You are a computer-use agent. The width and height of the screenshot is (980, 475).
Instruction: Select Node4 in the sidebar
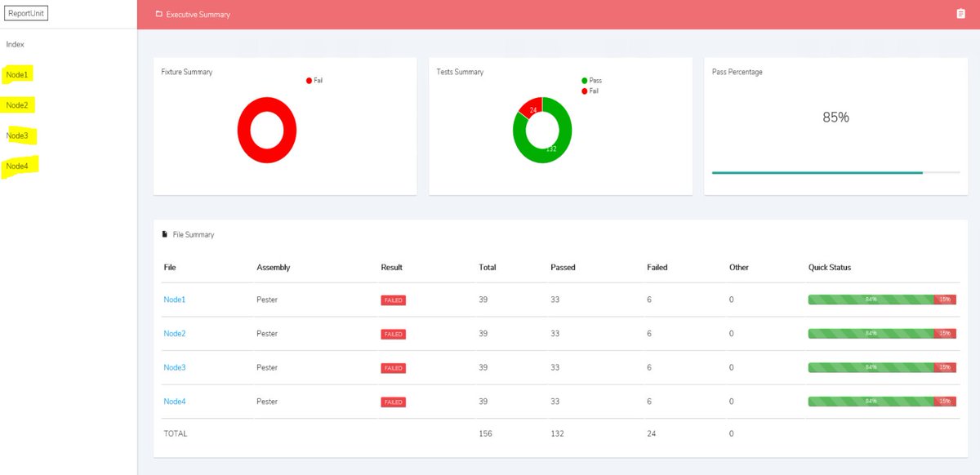coord(17,166)
